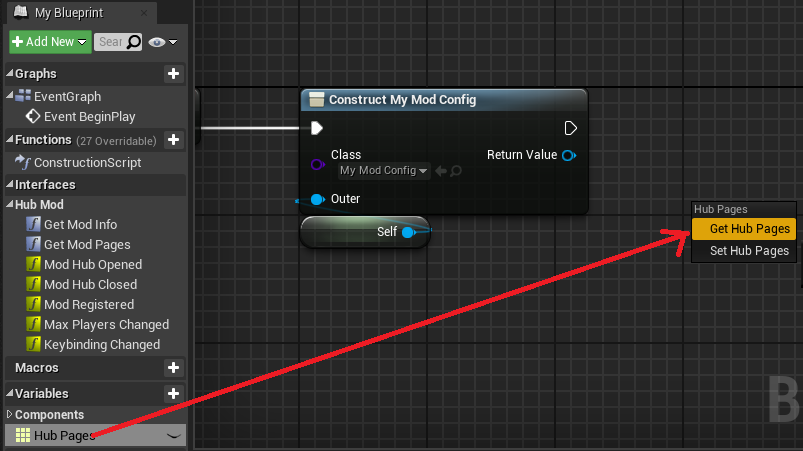Open the Add New dropdown arrow

tap(82, 42)
